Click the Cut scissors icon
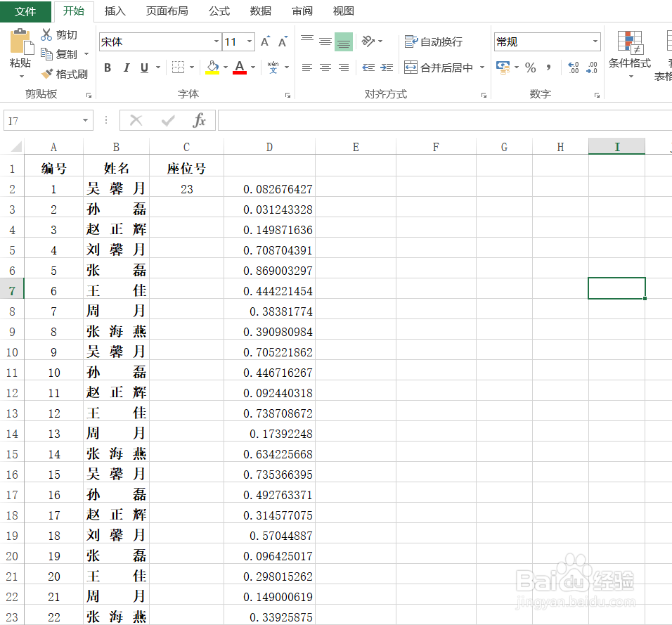672x625 pixels. [x=46, y=34]
